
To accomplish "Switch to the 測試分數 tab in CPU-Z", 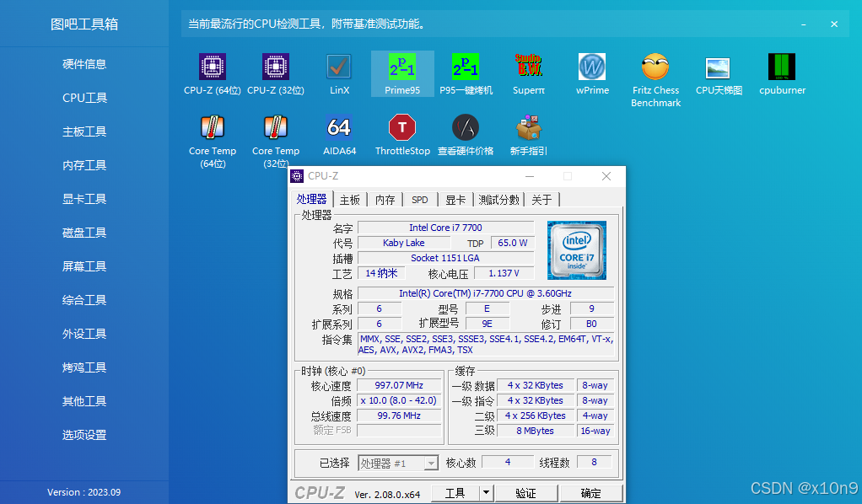I will 498,200.
